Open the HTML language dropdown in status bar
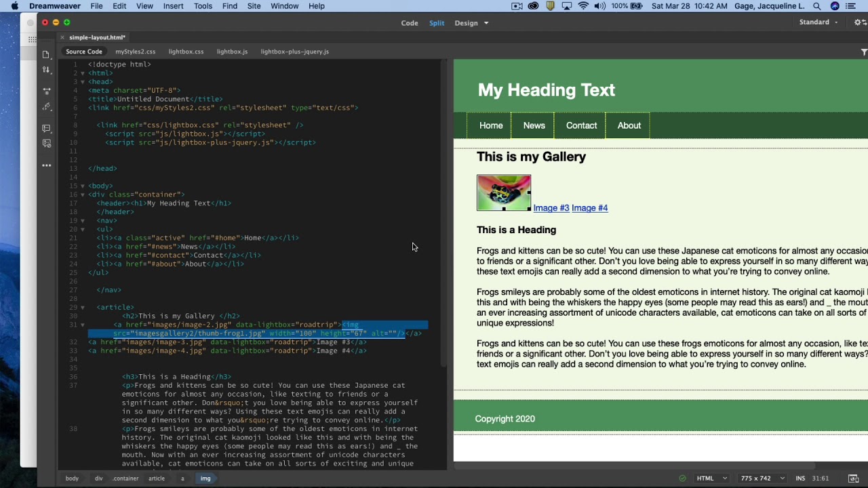The width and height of the screenshot is (868, 488). tap(712, 479)
